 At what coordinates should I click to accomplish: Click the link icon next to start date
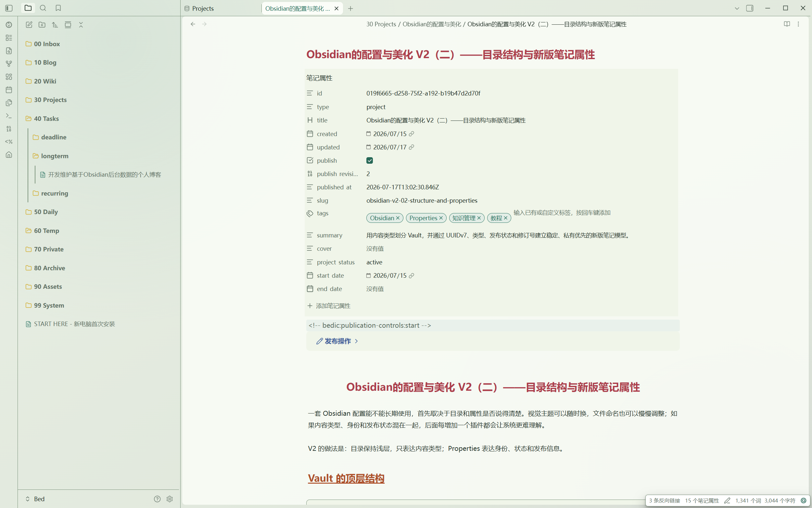411,275
